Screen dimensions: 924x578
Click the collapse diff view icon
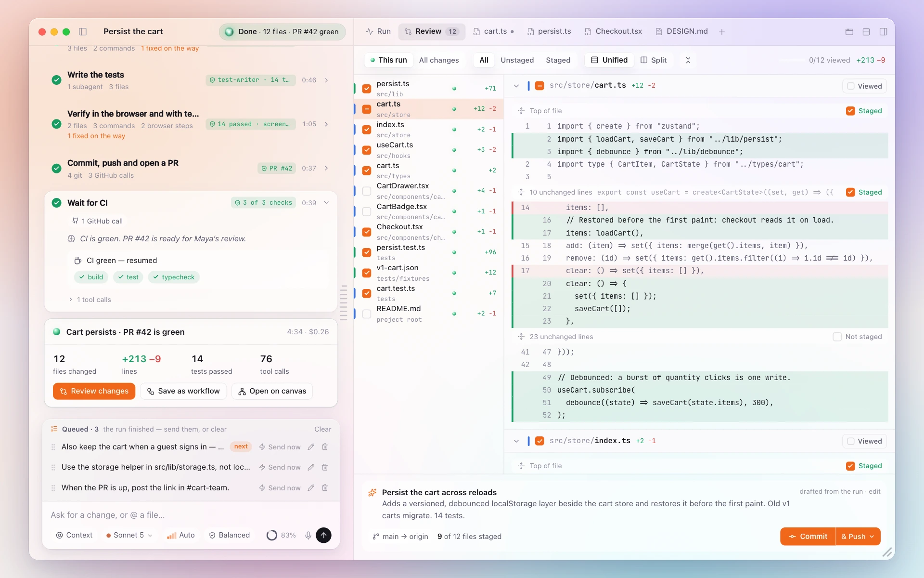click(x=688, y=60)
